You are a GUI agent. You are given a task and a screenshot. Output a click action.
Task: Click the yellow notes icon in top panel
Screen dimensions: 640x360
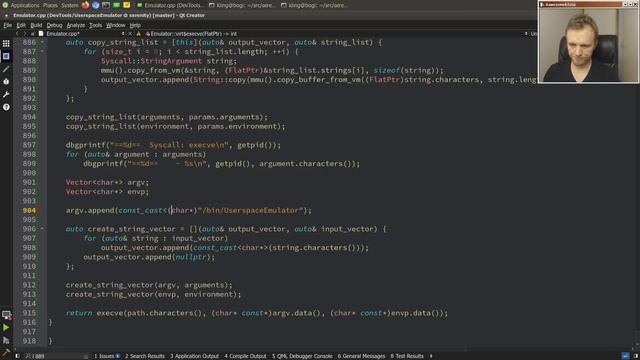click(127, 5)
